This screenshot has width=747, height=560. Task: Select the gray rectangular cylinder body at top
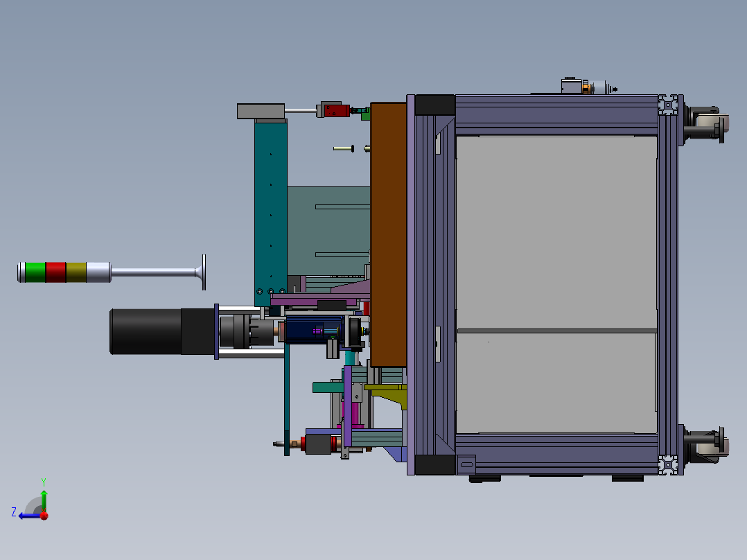[261, 111]
